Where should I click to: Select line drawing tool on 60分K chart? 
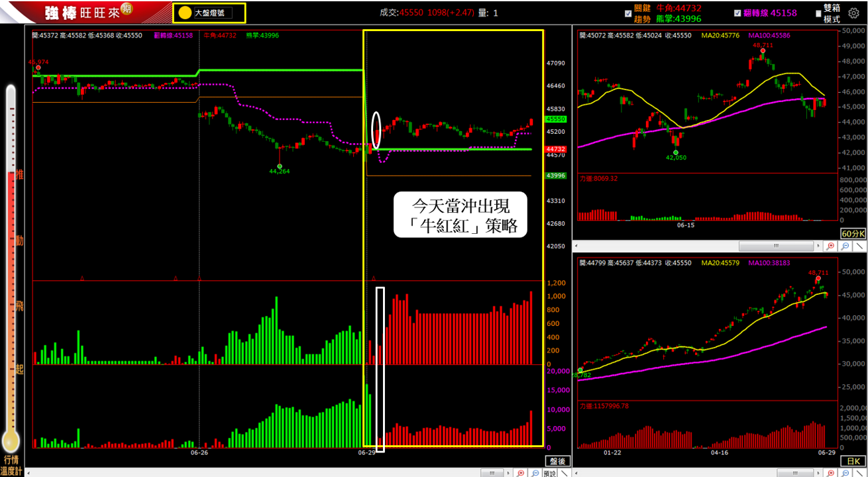tap(859, 246)
